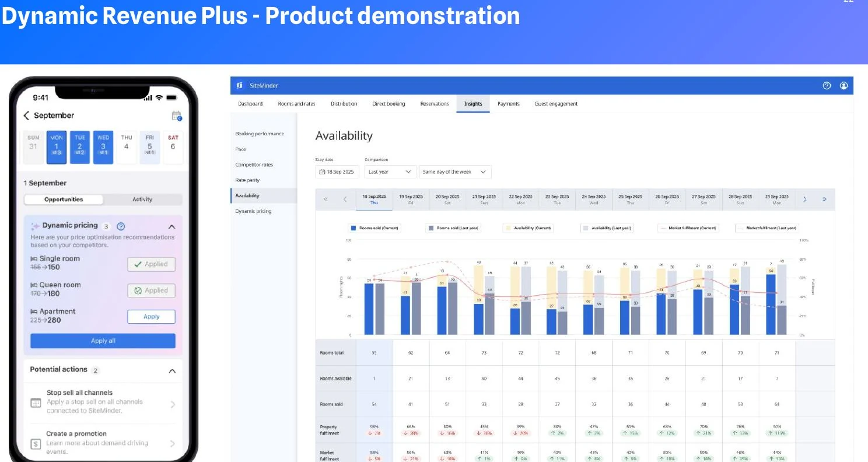Select Sunday 31 on the phone calendar

tap(33, 147)
